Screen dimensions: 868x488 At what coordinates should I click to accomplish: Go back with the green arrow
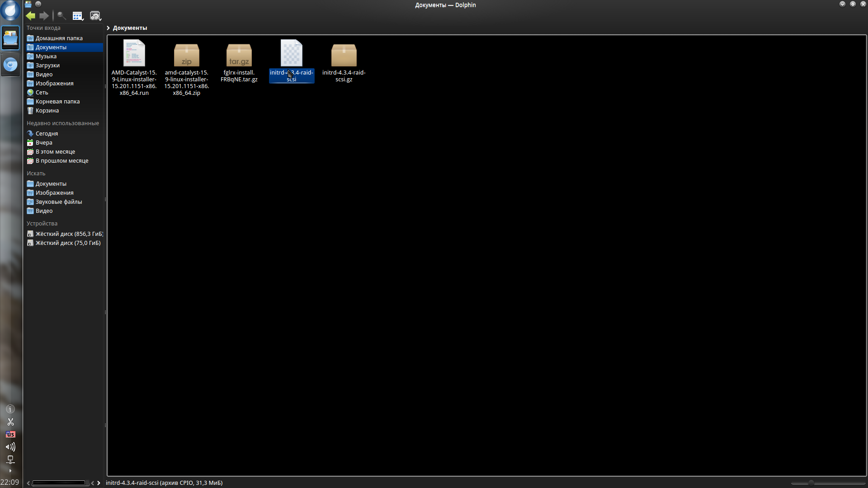tap(30, 16)
